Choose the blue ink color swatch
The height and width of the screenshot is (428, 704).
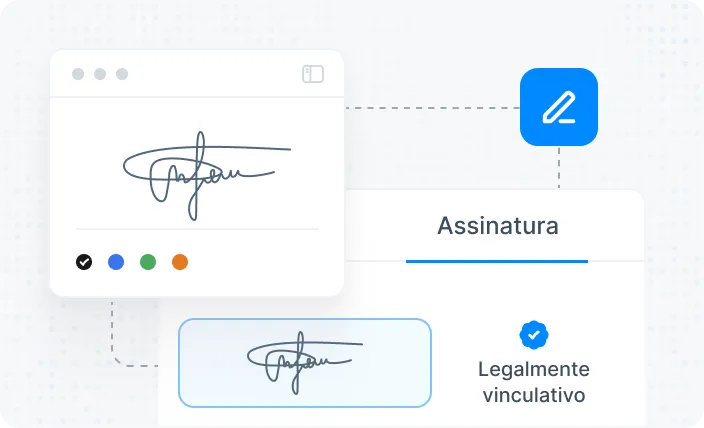click(x=116, y=262)
